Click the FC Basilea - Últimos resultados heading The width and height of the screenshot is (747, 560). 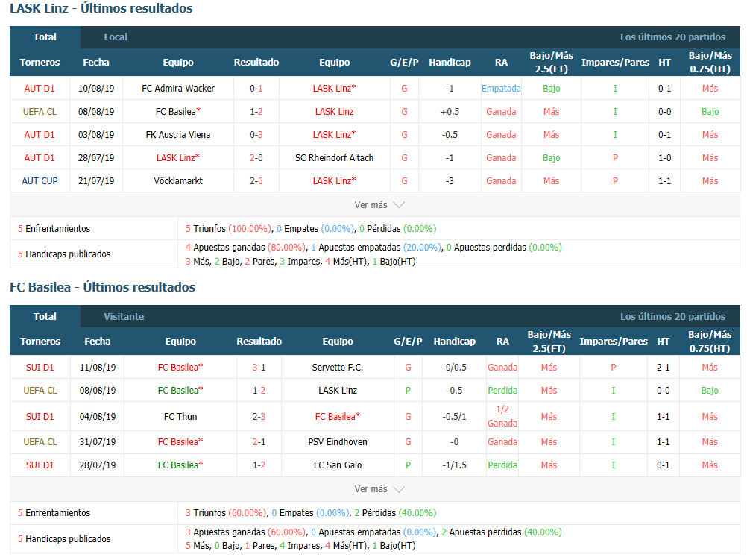click(x=103, y=287)
